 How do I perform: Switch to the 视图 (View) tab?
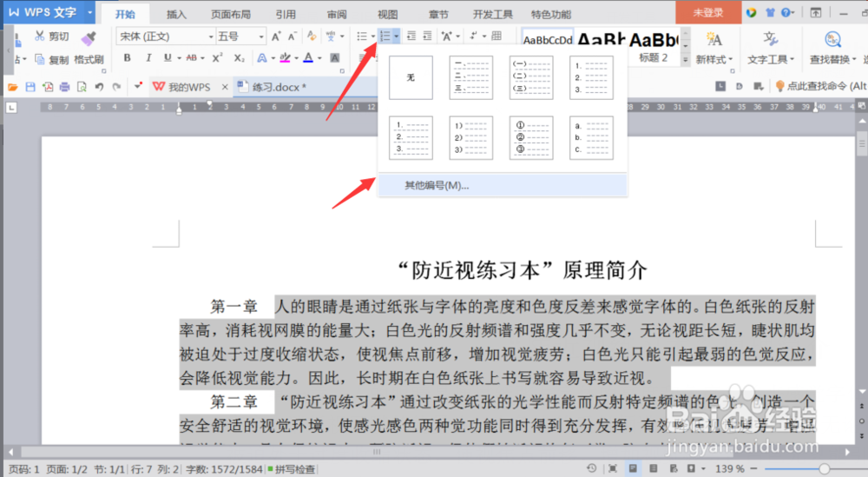(387, 15)
